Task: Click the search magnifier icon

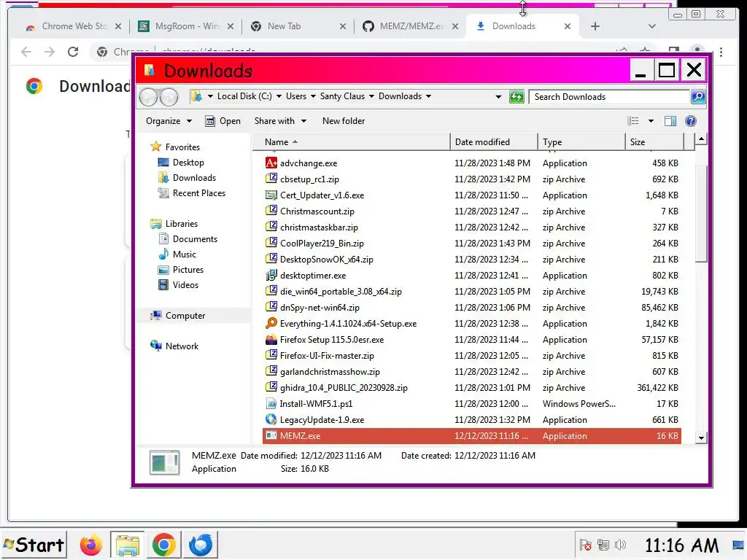Action: click(698, 97)
